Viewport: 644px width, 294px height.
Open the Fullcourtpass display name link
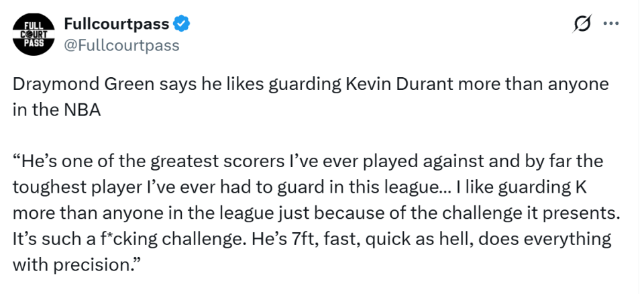(117, 24)
